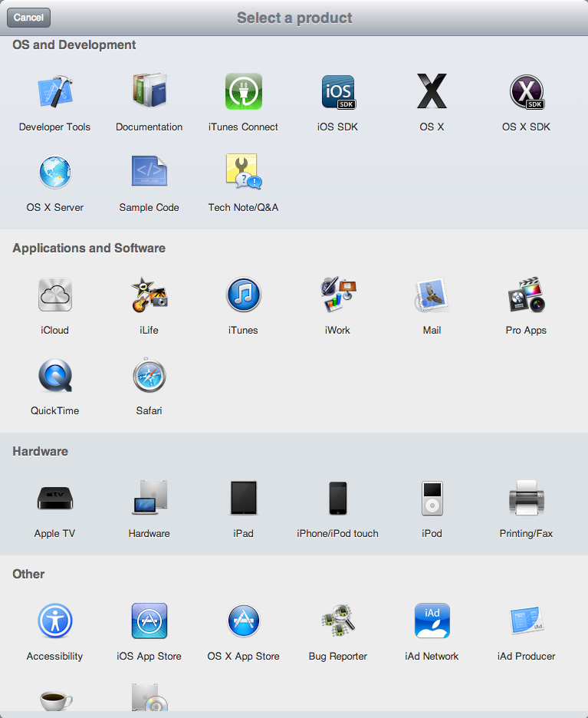The height and width of the screenshot is (718, 588).
Task: Pick the iTunes Connect icon
Action: tap(244, 91)
